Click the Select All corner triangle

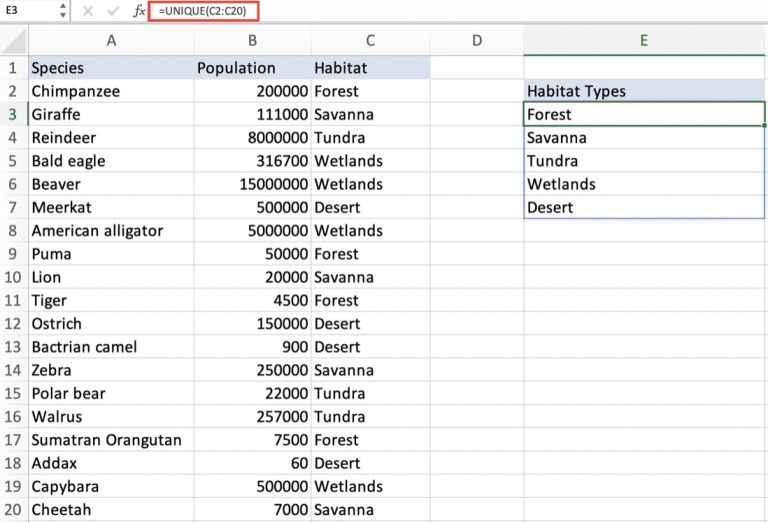[x=14, y=41]
